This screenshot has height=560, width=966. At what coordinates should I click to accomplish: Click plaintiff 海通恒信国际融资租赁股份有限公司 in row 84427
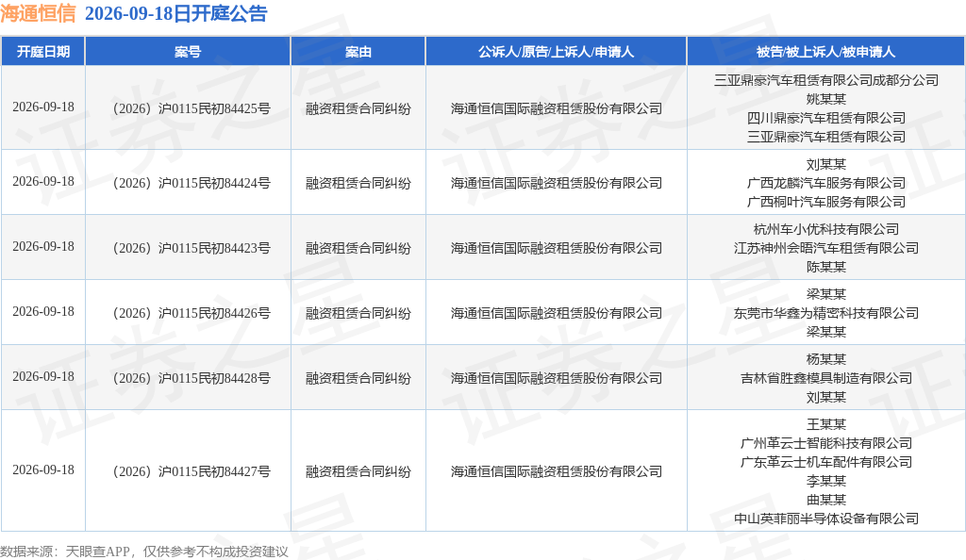(x=557, y=471)
